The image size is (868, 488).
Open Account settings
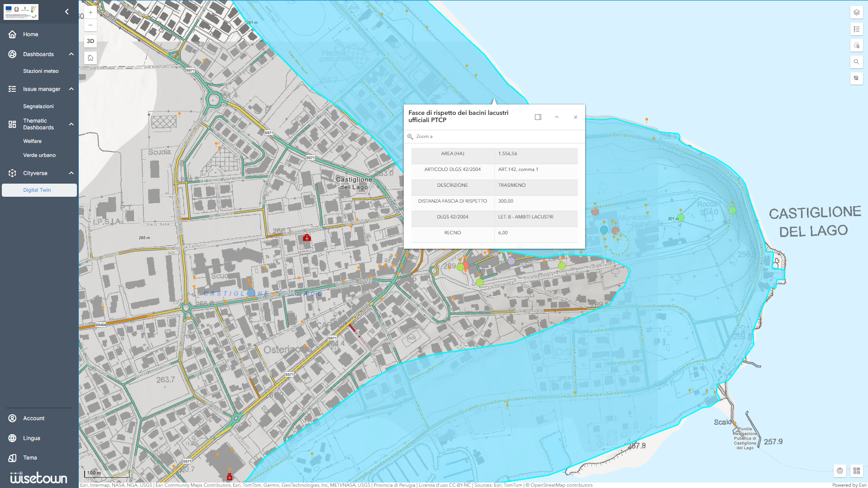[x=34, y=418]
